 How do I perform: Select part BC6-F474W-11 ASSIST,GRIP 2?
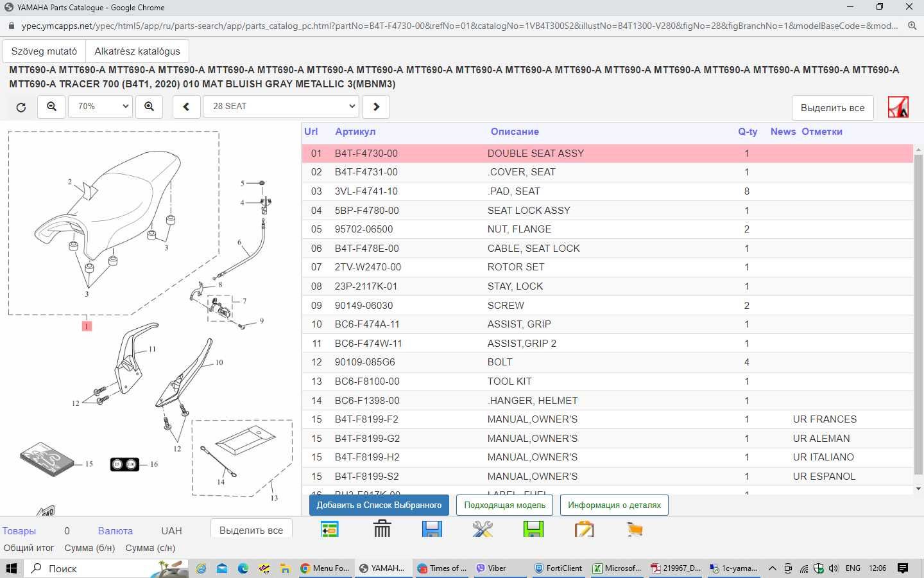[607, 344]
